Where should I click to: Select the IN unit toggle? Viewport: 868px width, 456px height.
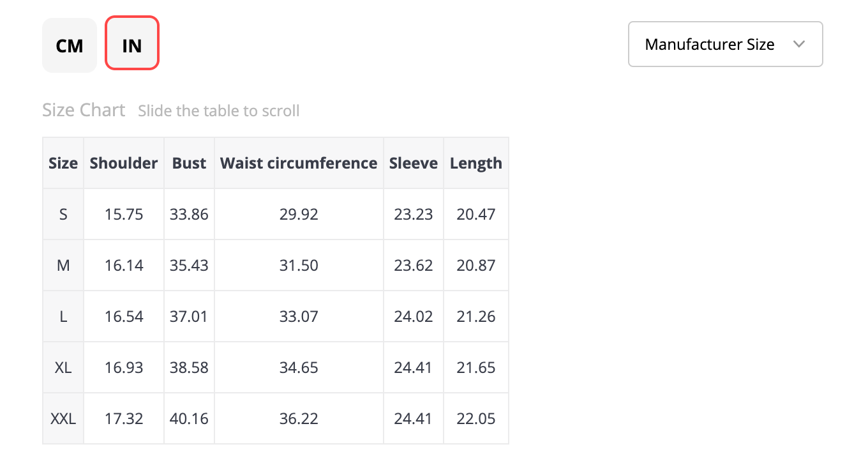[x=132, y=43]
